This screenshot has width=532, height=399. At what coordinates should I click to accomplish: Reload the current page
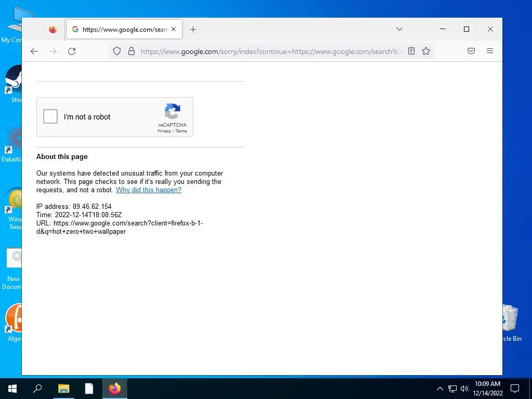tap(72, 51)
